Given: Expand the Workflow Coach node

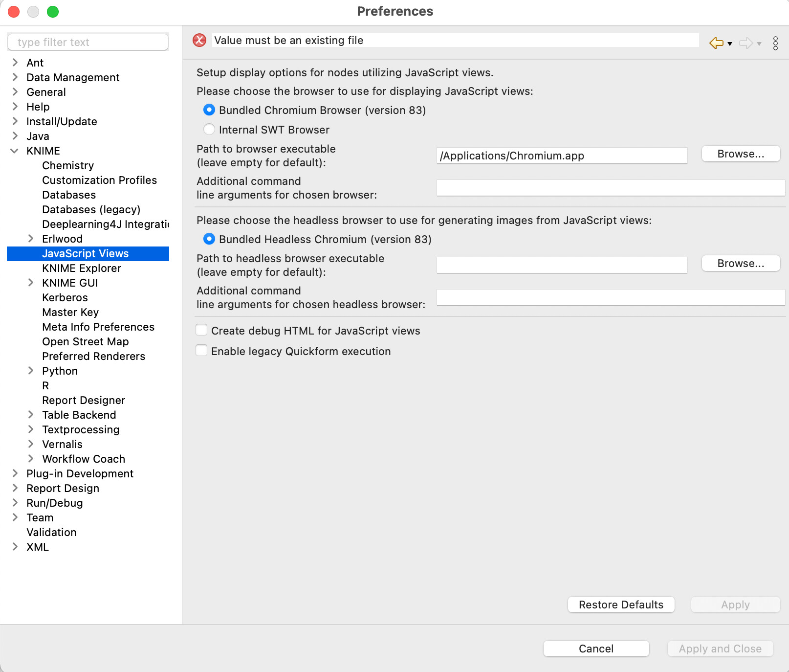Looking at the screenshot, I should click(x=30, y=459).
